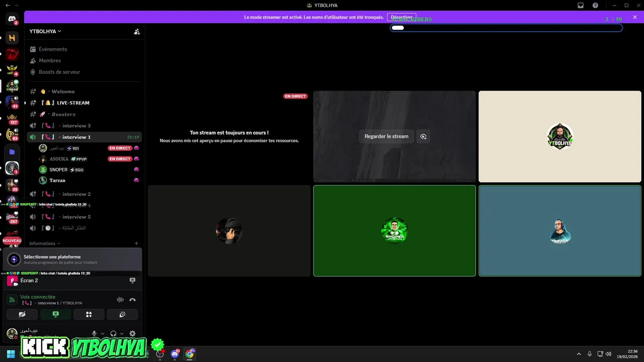Open Chrome from the taskbar
This screenshot has width=644, height=362.
point(190,353)
